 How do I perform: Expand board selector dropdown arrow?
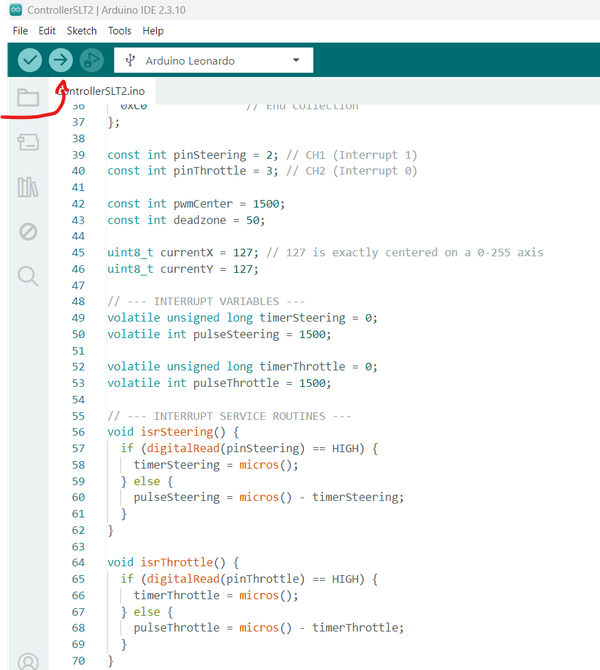pyautogui.click(x=296, y=60)
